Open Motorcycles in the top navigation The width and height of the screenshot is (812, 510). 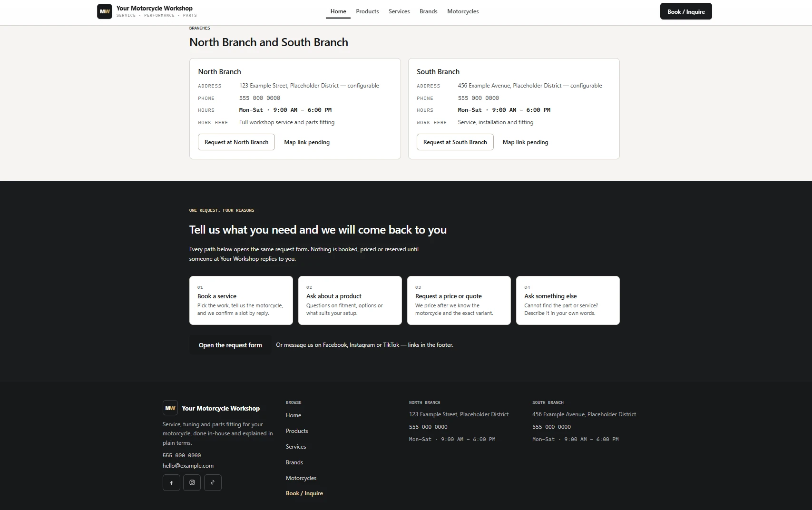(463, 11)
